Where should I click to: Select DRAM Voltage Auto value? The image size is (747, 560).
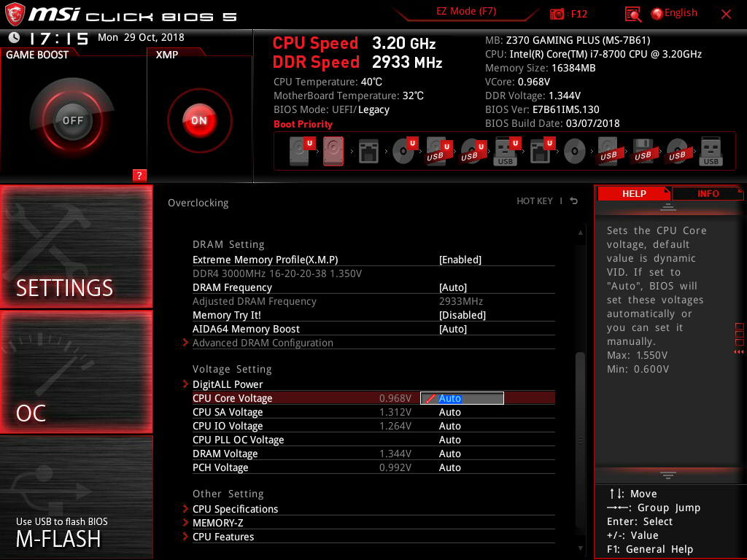pyautogui.click(x=449, y=454)
